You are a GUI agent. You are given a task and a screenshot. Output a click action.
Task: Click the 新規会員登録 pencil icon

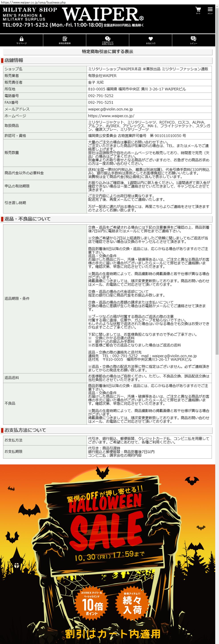click(65, 40)
